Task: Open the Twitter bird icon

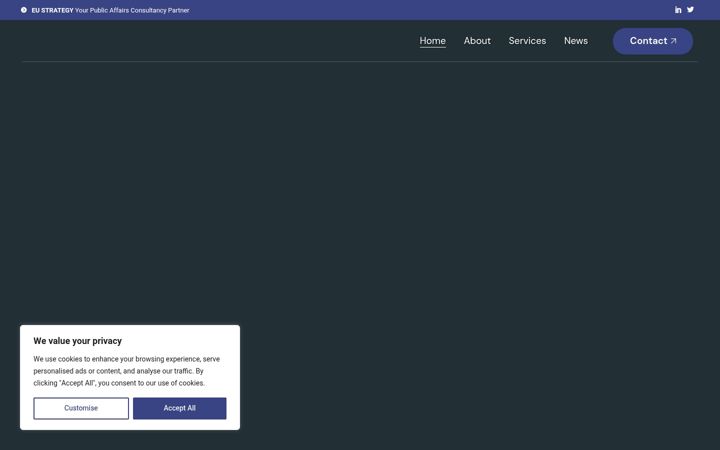Action: [x=690, y=10]
